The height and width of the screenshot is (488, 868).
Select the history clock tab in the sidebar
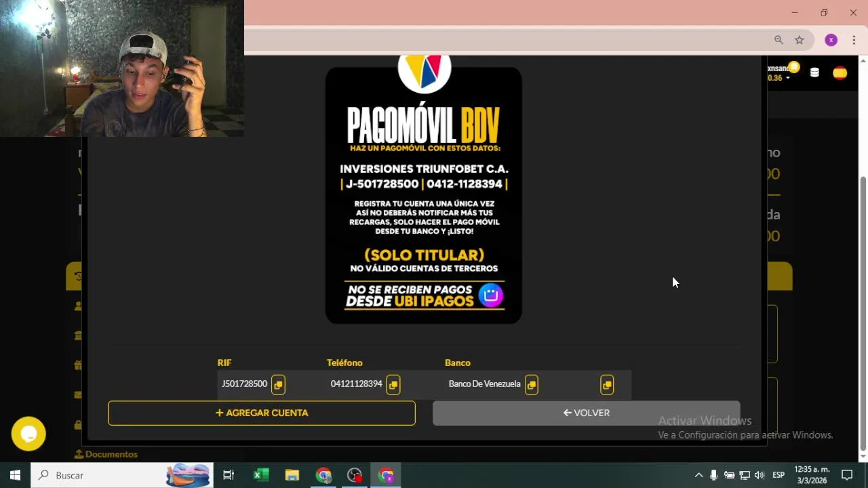click(x=77, y=276)
